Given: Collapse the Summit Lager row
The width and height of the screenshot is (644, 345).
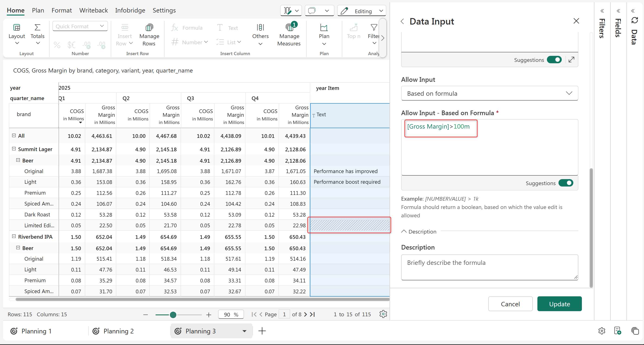Looking at the screenshot, I should 14,149.
